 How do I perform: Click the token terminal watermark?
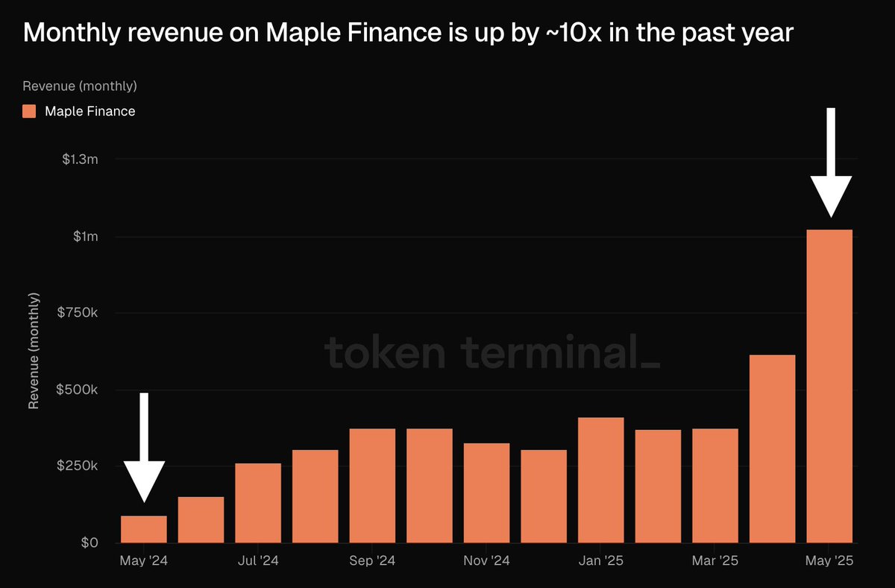point(492,353)
